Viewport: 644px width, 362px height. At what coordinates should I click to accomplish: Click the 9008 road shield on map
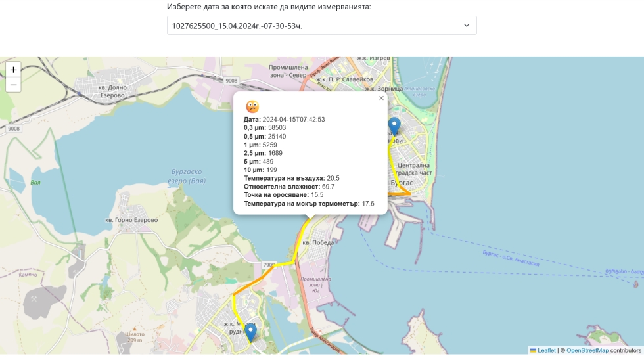pos(231,81)
